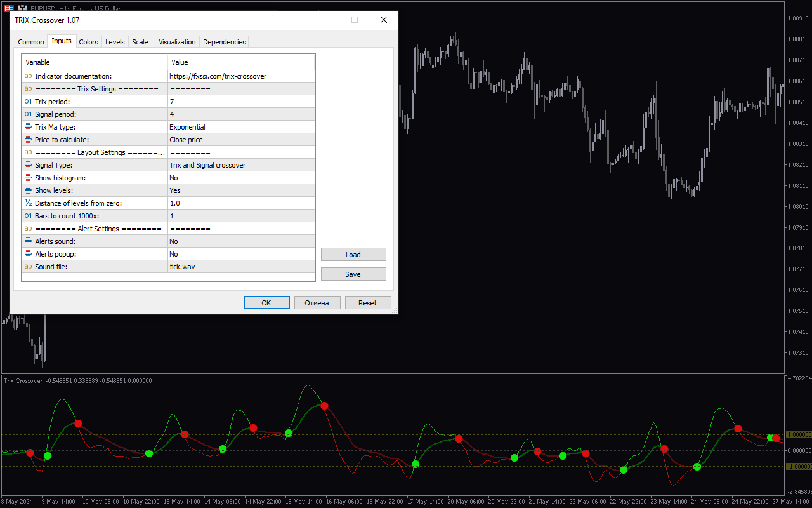The image size is (812, 508).
Task: Switch to the Common tab
Action: coord(31,42)
